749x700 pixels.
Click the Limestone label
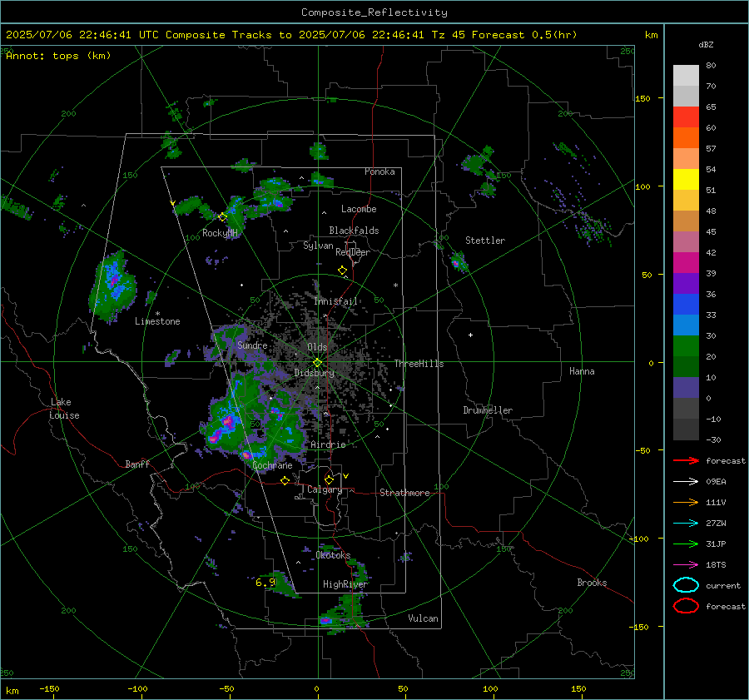click(157, 321)
